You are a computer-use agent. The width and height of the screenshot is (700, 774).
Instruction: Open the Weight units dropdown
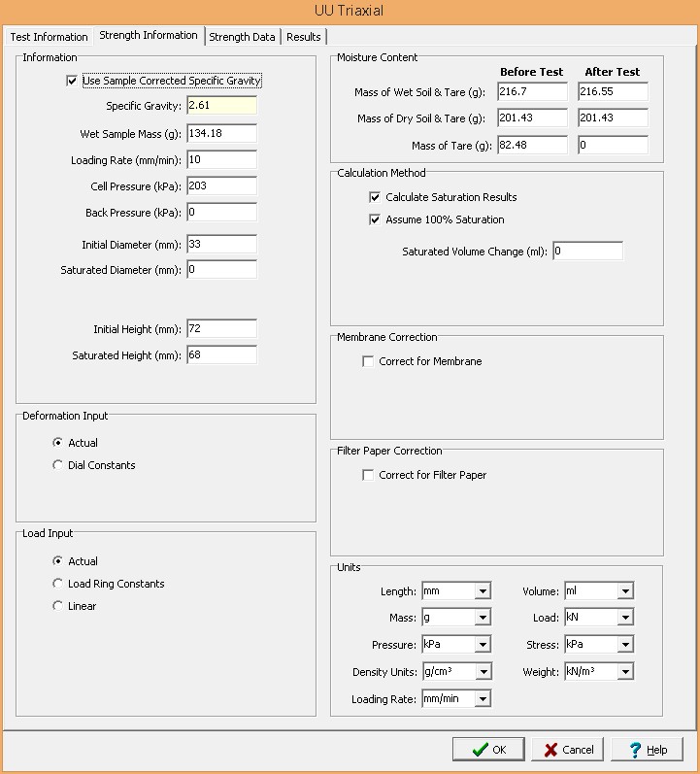(x=625, y=672)
